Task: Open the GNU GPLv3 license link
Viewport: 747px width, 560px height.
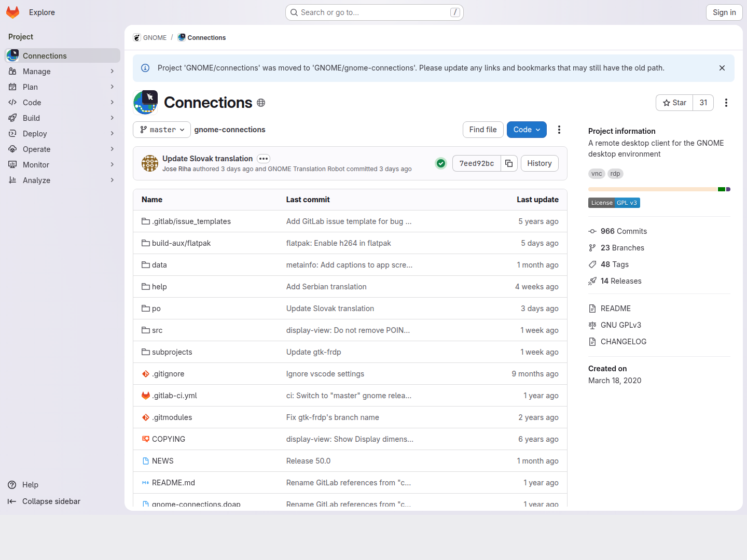Action: (620, 325)
